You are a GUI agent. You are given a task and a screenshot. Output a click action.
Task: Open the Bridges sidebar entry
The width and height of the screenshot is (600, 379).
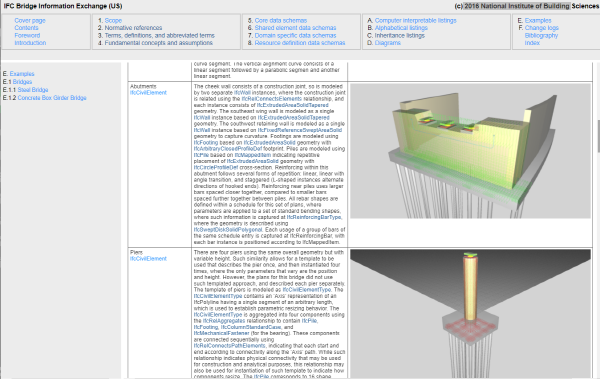point(22,82)
